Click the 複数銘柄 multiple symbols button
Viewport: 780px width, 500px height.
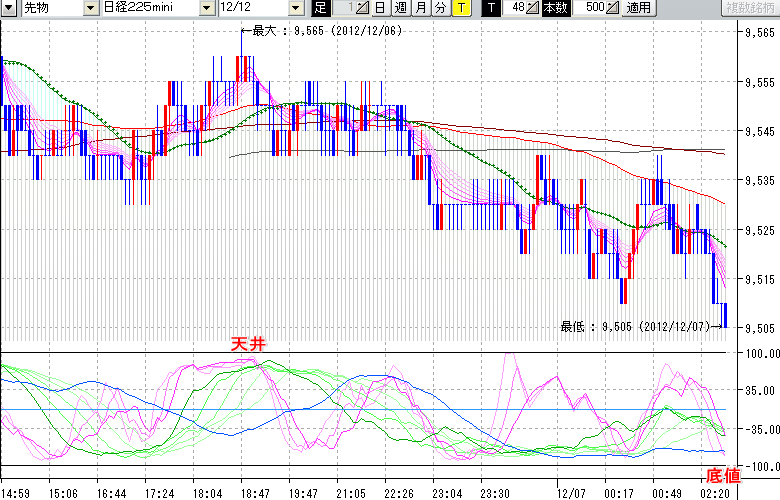coord(752,8)
